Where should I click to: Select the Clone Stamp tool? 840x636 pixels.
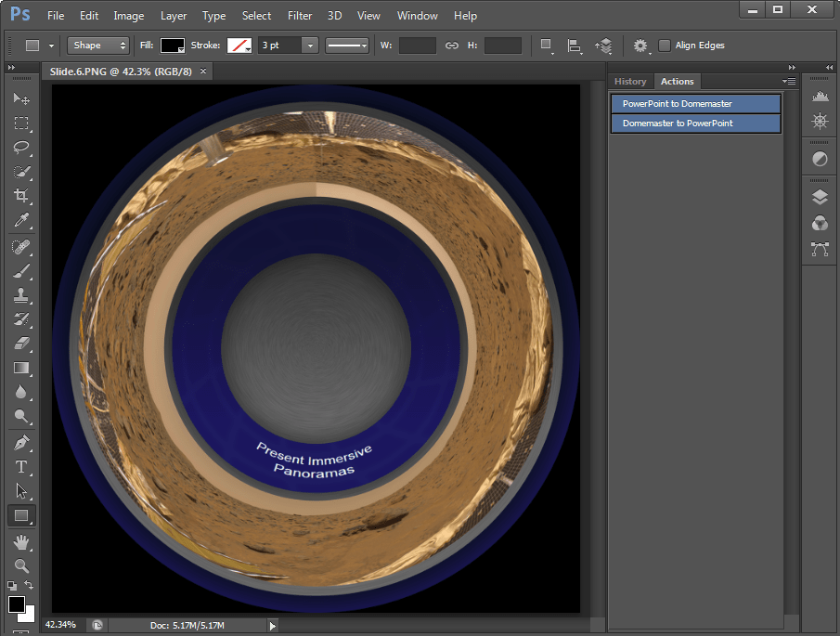pyautogui.click(x=21, y=294)
